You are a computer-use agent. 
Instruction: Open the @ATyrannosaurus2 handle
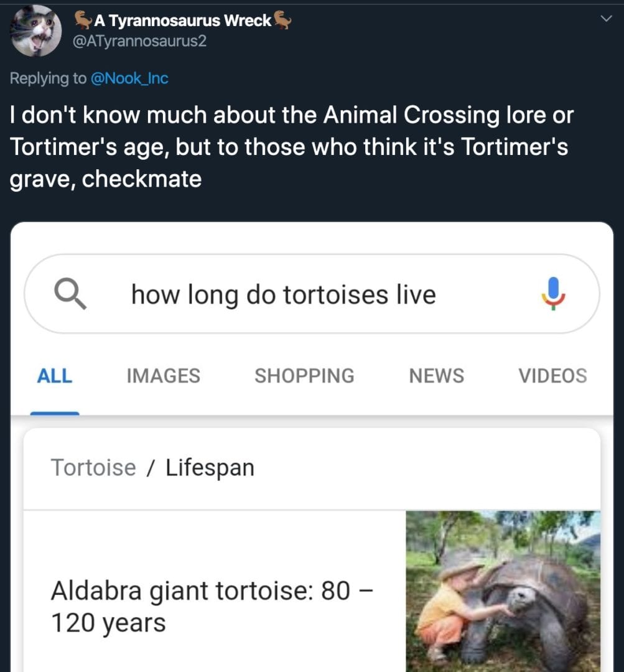(141, 41)
